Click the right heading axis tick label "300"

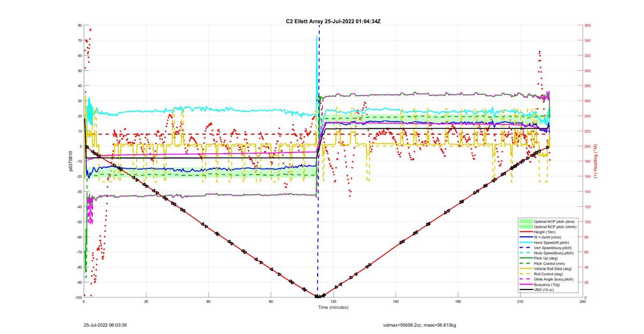(588, 71)
